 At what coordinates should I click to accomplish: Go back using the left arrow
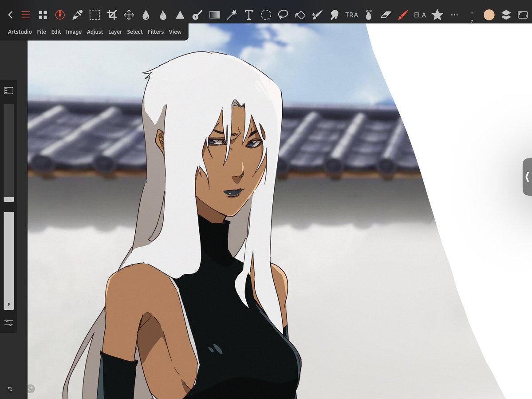11,15
